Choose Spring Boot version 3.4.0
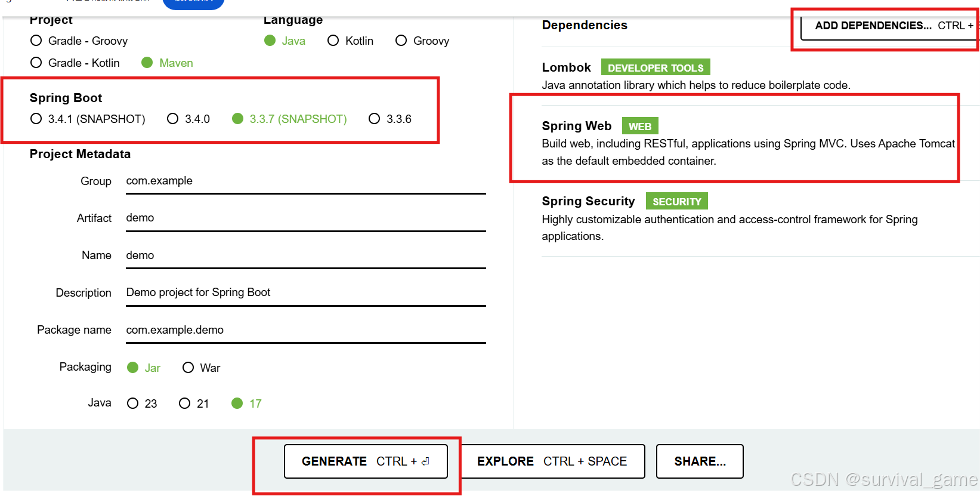Image resolution: width=980 pixels, height=496 pixels. 188,119
